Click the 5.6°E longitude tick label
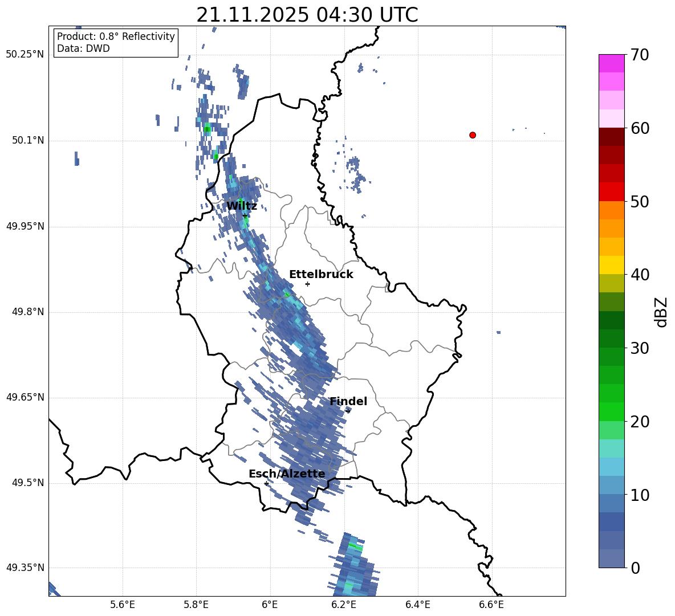 (x=123, y=605)
